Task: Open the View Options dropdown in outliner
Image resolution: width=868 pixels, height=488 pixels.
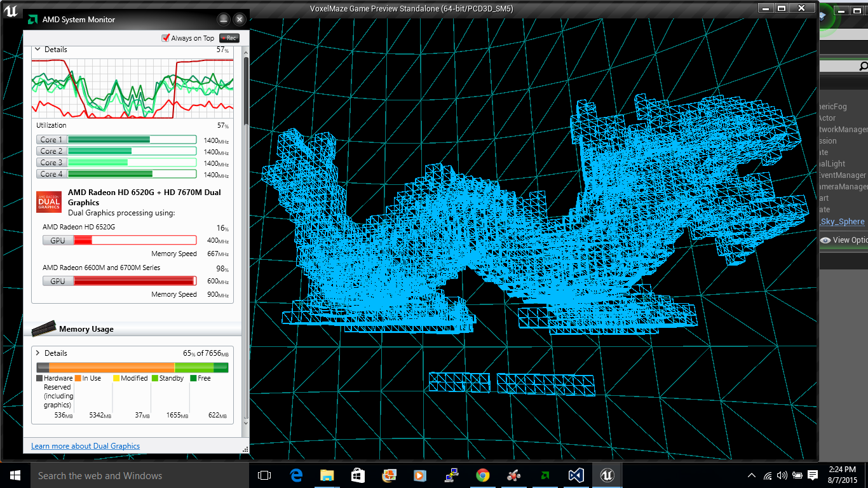Action: 844,240
